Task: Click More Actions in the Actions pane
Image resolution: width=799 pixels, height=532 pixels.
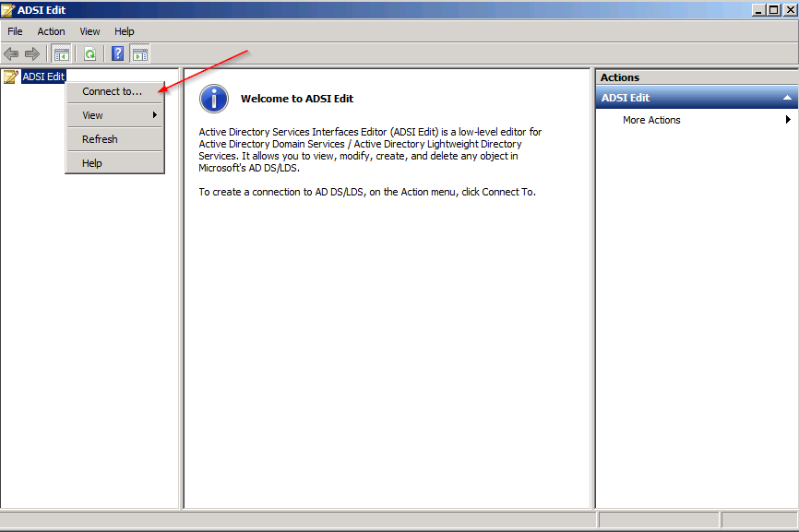Action: (651, 120)
